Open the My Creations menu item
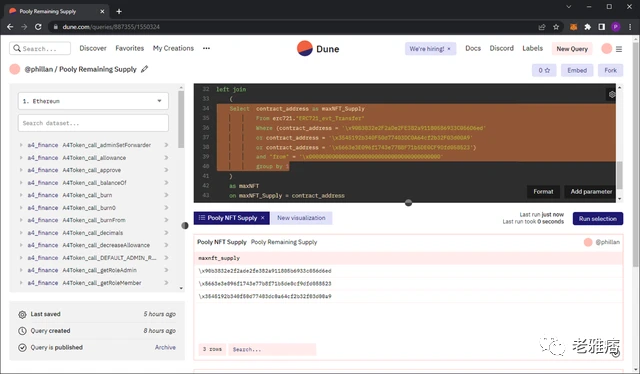 click(173, 48)
